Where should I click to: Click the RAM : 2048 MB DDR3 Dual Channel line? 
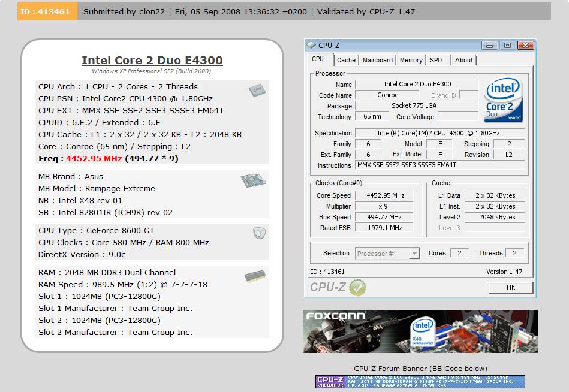(x=107, y=272)
